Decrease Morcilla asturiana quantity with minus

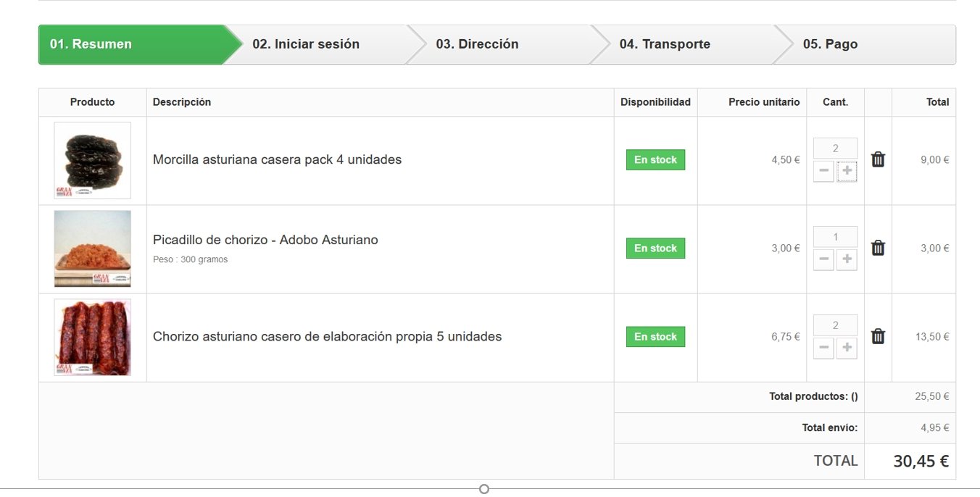tap(823, 172)
